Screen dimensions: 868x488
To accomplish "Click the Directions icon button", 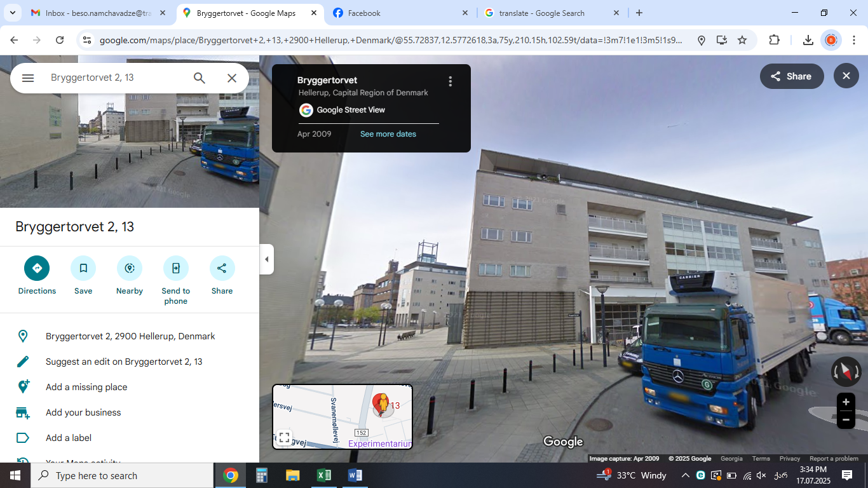I will coord(37,268).
